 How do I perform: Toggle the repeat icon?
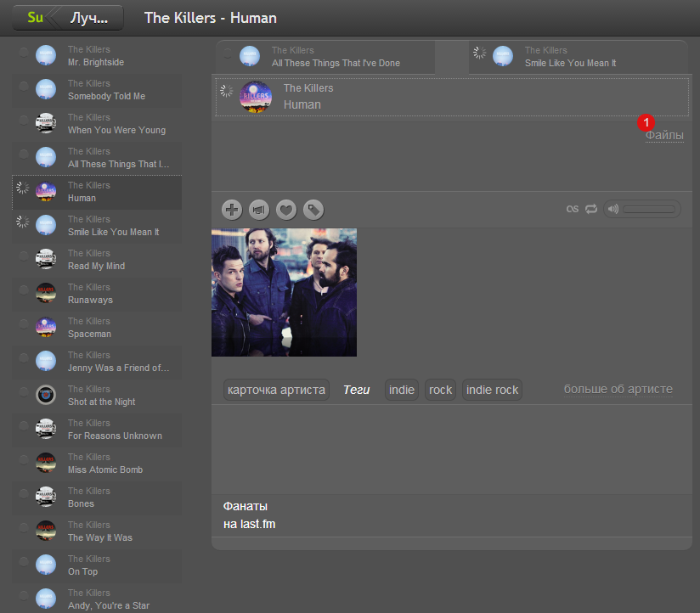click(591, 209)
